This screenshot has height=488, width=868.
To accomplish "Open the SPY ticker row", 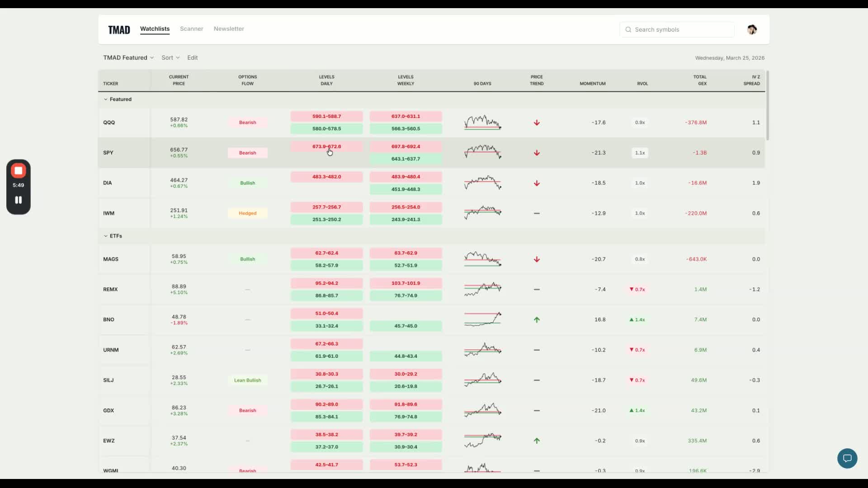I will (x=108, y=153).
